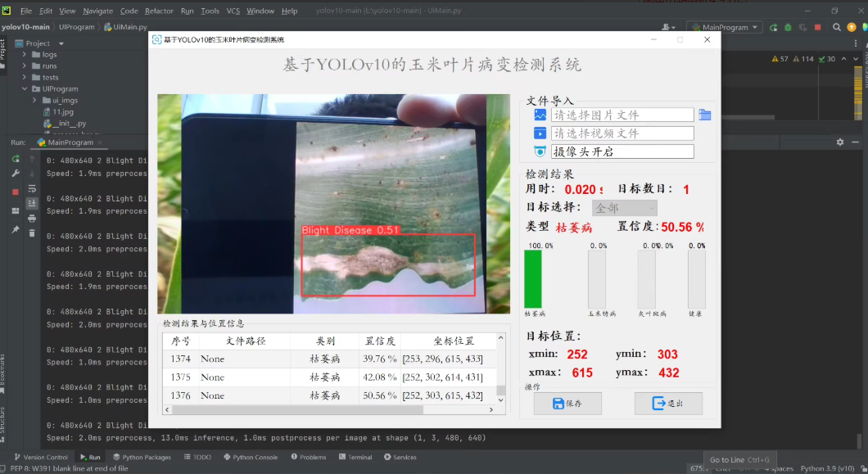The height and width of the screenshot is (474, 868).
Task: Open the Navigate menu
Action: pos(98,11)
